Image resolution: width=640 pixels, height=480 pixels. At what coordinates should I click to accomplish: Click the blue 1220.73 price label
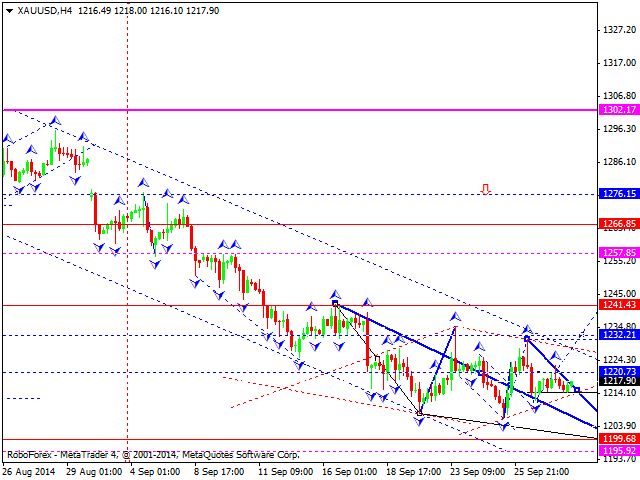pyautogui.click(x=619, y=371)
